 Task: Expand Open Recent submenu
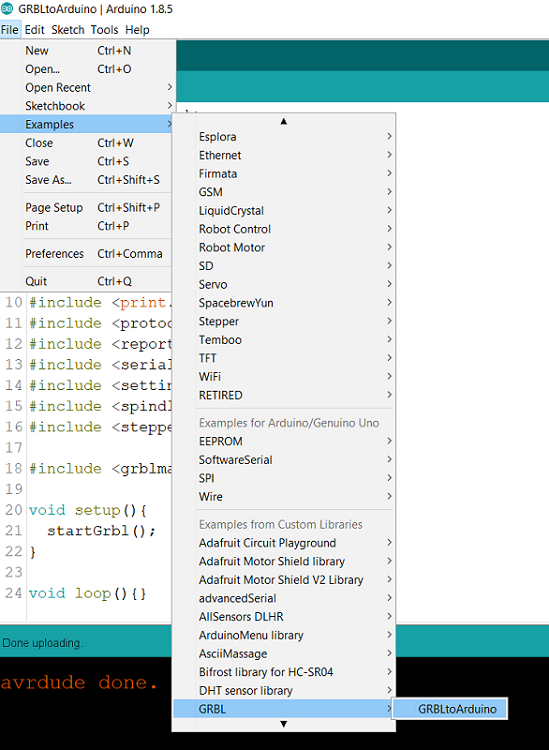coord(86,88)
